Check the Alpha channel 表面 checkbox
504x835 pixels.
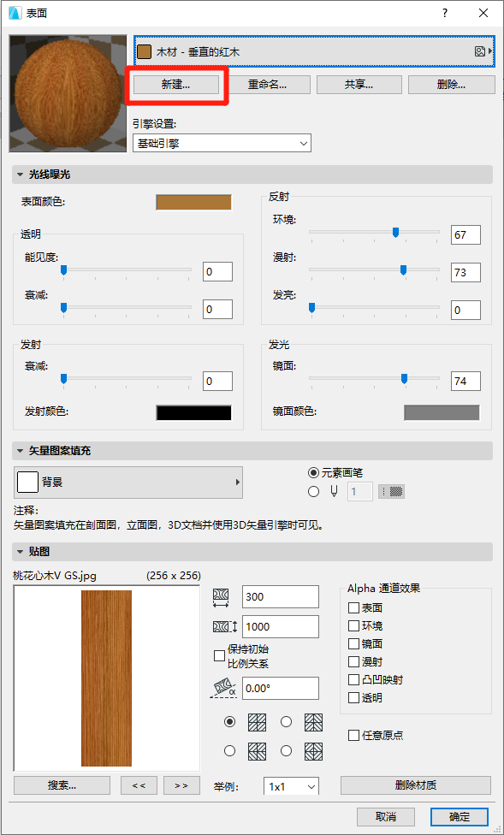(x=353, y=607)
